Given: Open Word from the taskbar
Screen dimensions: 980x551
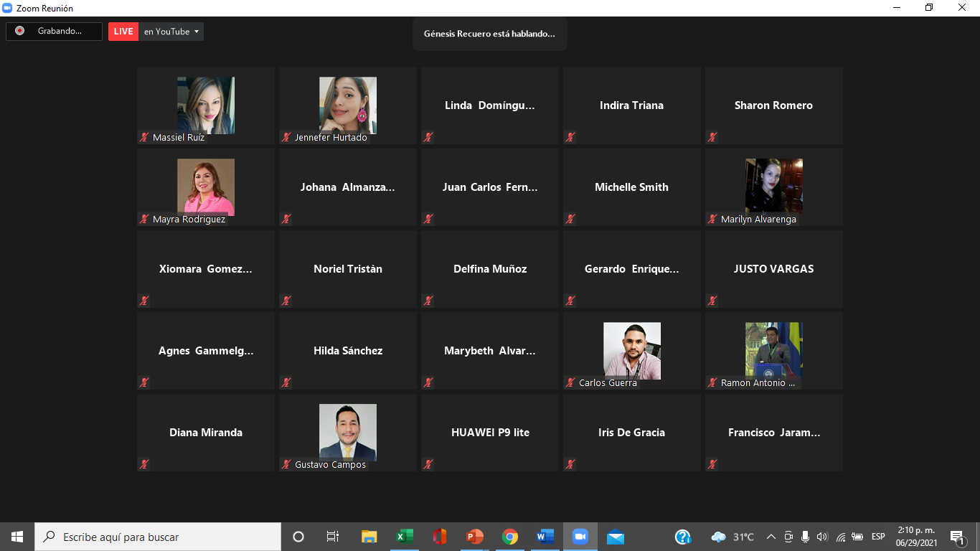Looking at the screenshot, I should 545,537.
